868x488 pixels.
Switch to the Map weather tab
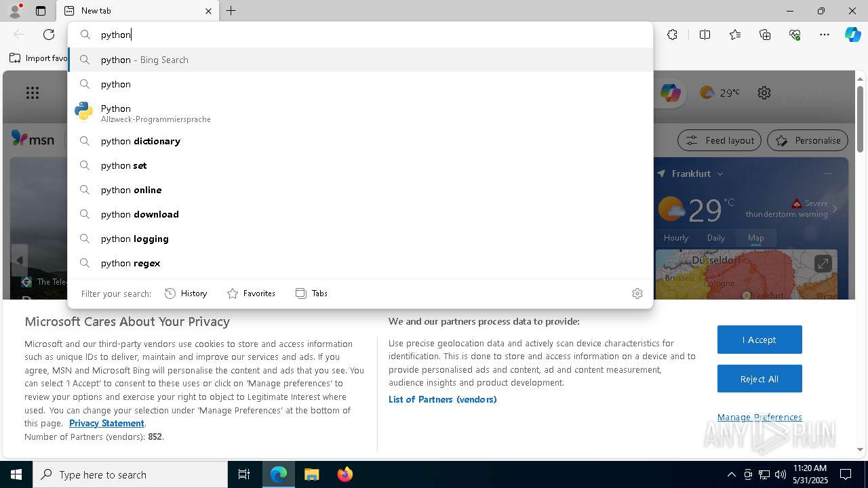(756, 238)
